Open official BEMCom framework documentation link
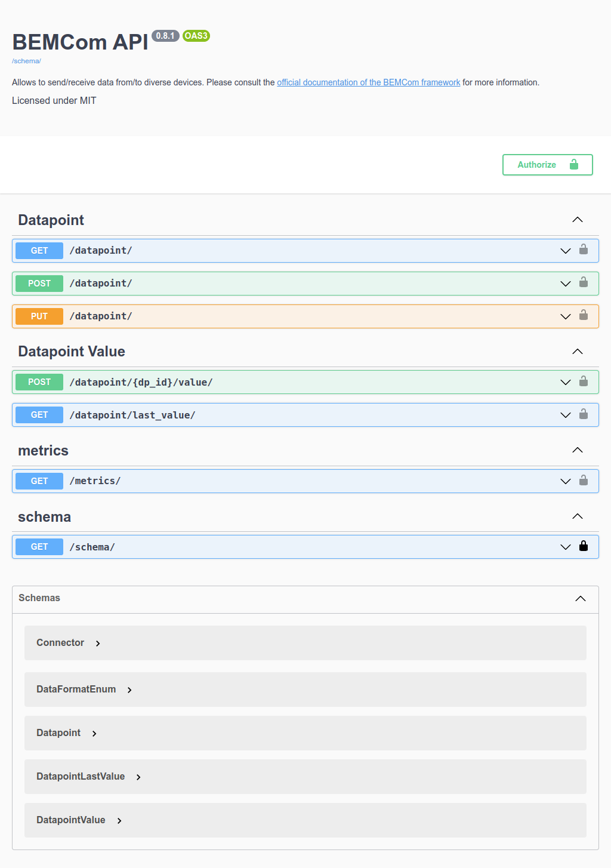 coord(368,82)
